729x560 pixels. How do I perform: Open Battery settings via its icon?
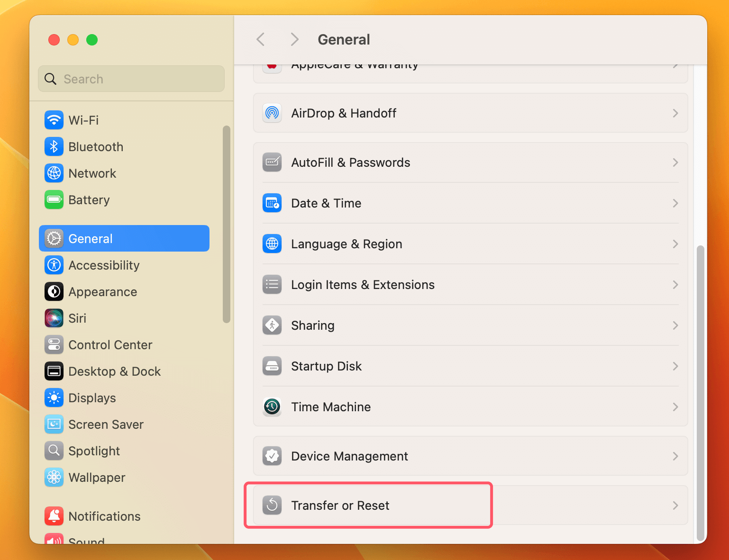point(54,199)
